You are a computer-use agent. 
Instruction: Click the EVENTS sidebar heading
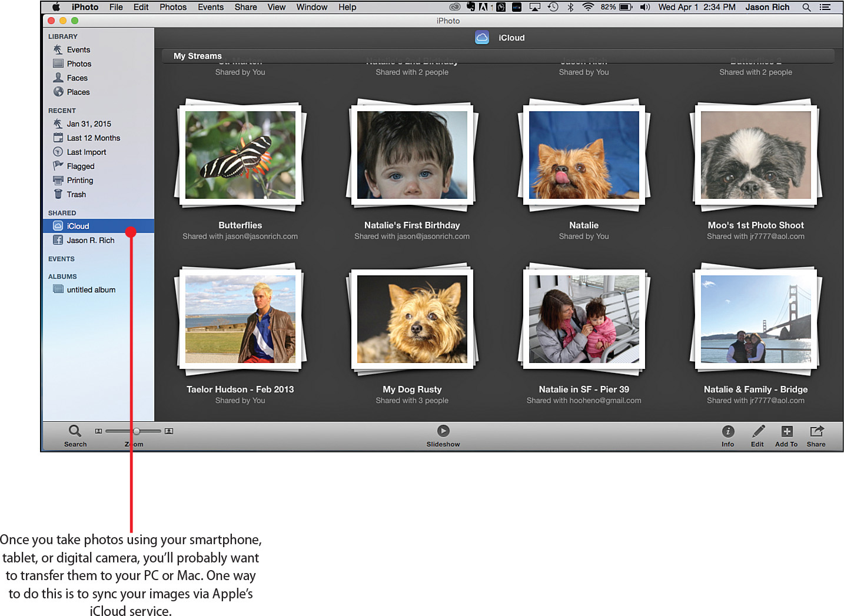point(61,259)
